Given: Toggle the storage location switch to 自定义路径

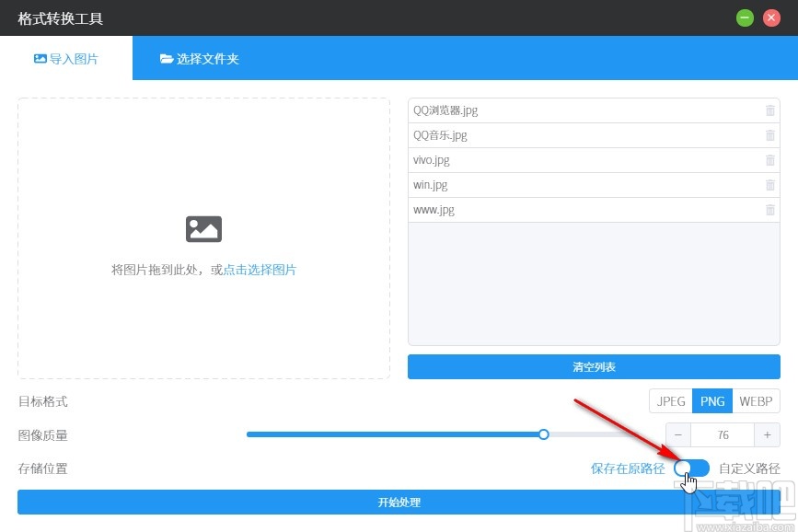Looking at the screenshot, I should point(690,468).
